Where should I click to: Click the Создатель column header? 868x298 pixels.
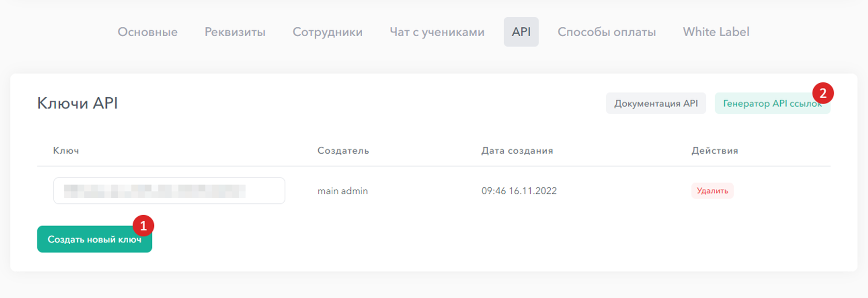[343, 151]
